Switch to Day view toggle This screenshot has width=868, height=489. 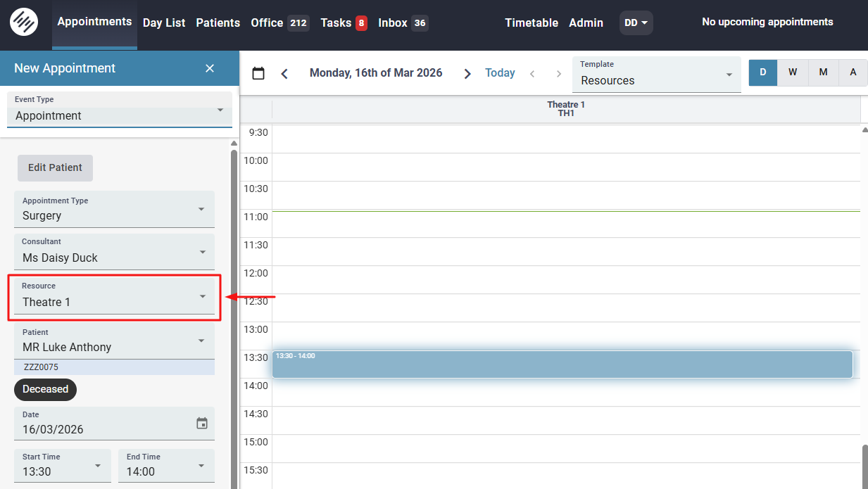tap(762, 72)
